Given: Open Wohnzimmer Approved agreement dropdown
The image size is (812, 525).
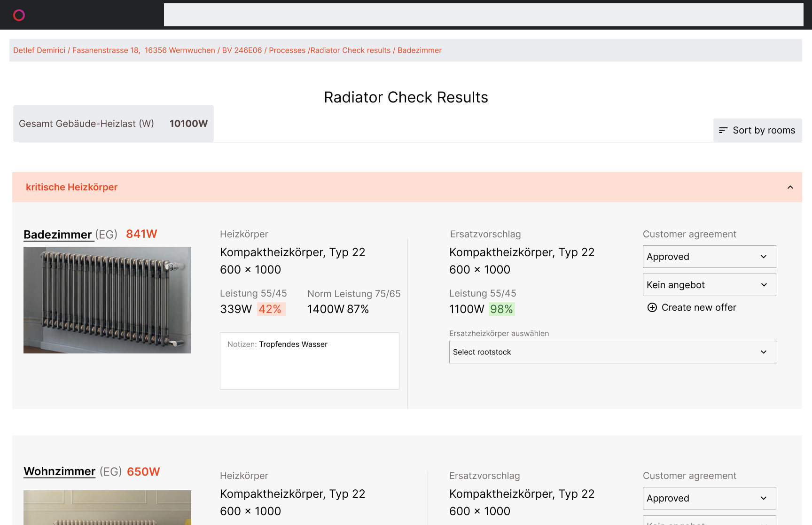Looking at the screenshot, I should point(709,498).
